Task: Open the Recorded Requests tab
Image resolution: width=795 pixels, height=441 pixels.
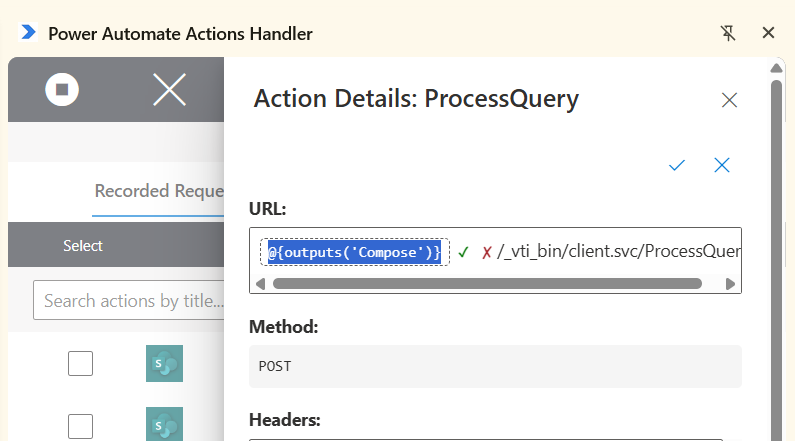Action: 159,191
